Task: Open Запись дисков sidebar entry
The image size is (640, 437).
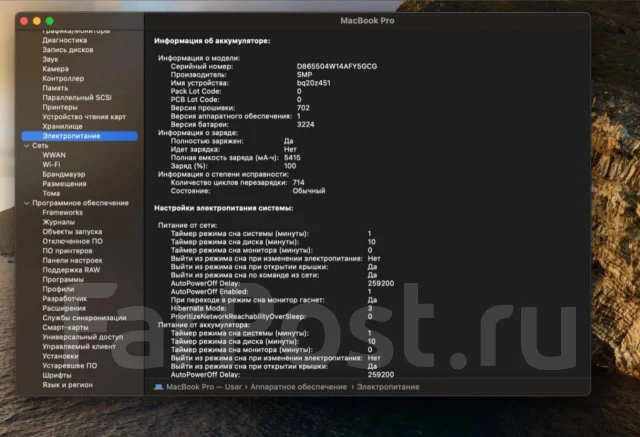Action: point(68,50)
